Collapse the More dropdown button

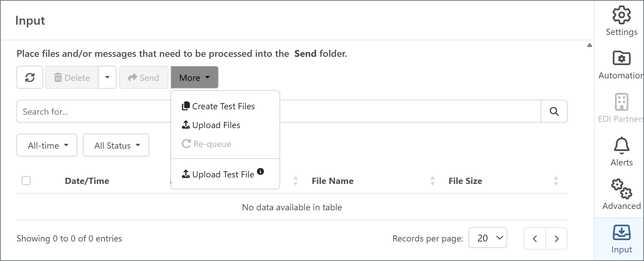point(194,77)
